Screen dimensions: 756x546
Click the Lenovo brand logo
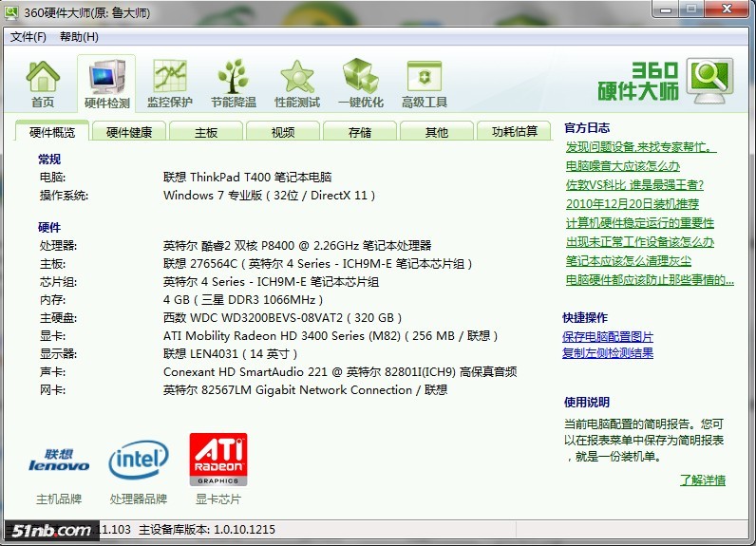(59, 461)
